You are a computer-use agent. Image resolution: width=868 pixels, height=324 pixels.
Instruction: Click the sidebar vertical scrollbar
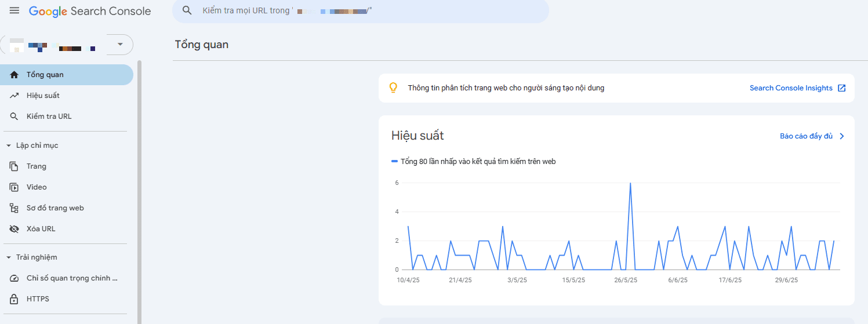[x=139, y=191]
